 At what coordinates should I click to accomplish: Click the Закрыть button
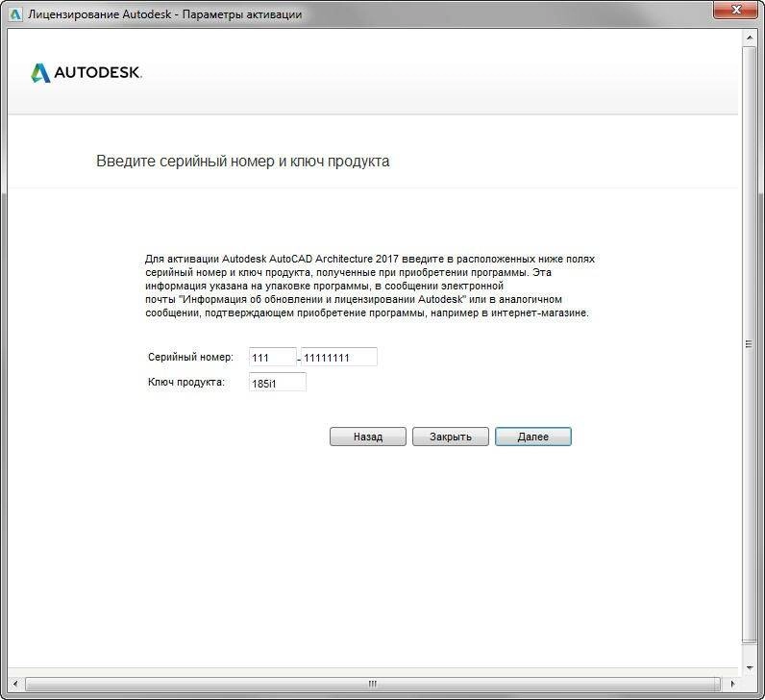(451, 437)
